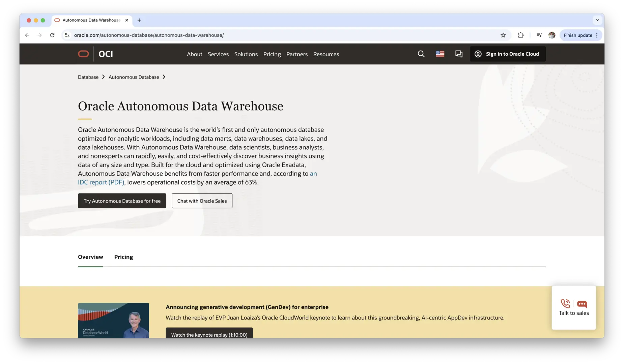Open the site search magnifier icon

pyautogui.click(x=421, y=54)
